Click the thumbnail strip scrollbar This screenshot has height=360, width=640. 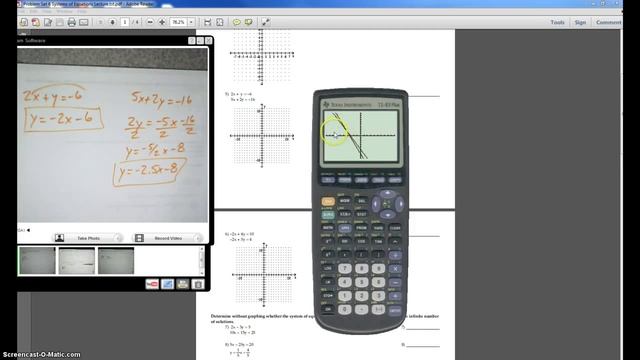201,260
